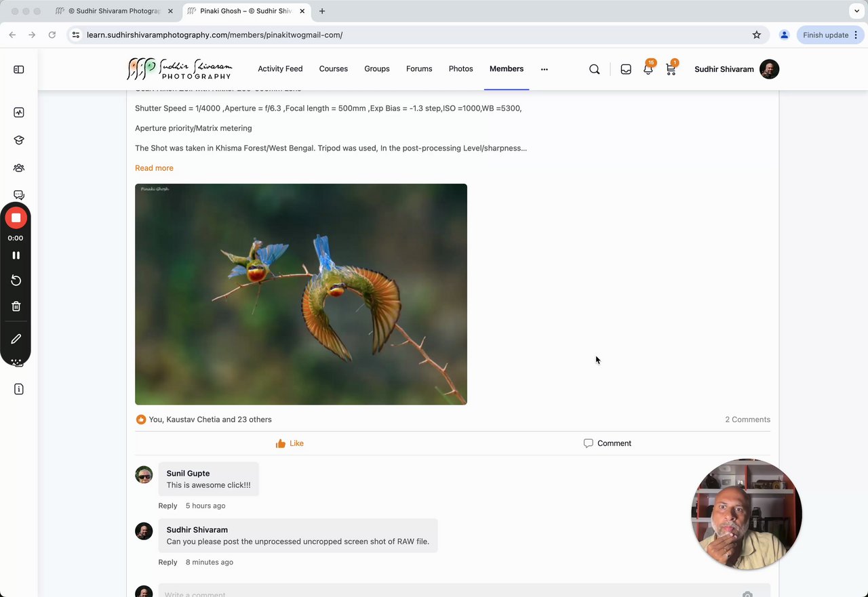Click the 8 minutes ago timestamp

click(x=210, y=562)
